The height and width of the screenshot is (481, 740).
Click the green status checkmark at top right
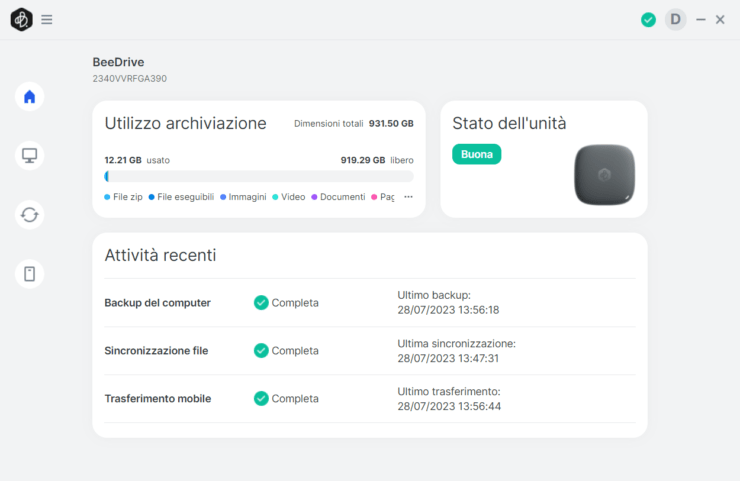[x=648, y=19]
